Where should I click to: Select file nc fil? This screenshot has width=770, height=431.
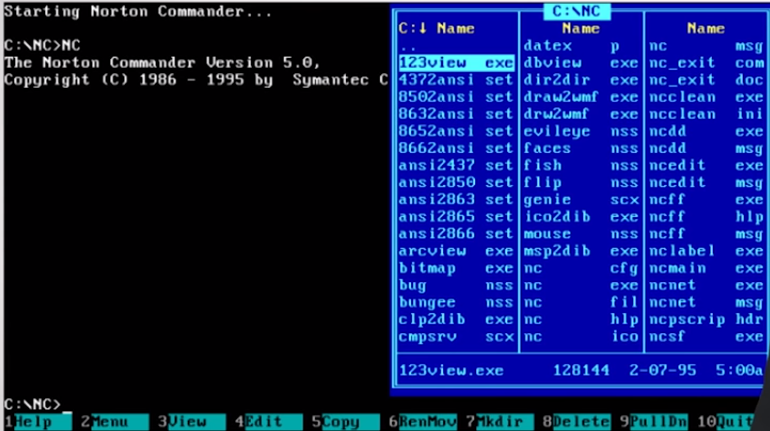click(x=581, y=302)
